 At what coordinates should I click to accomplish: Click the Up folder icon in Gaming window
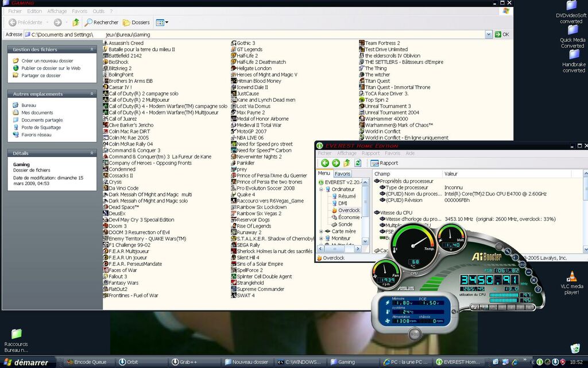76,22
